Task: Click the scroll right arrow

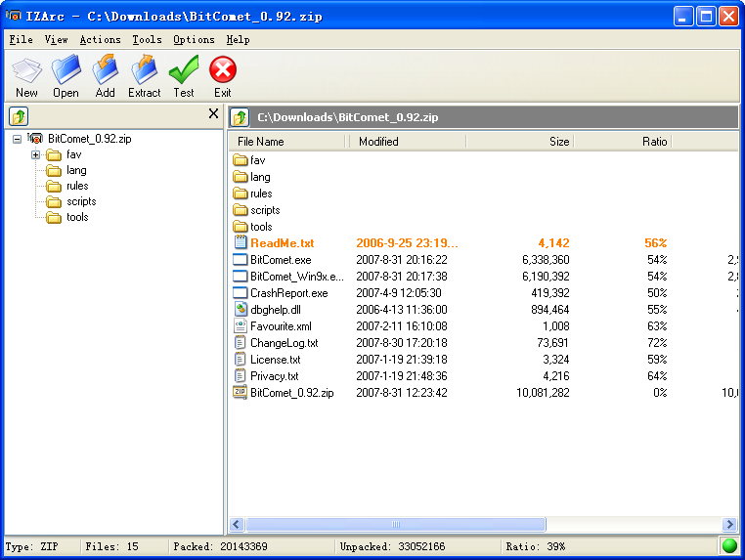Action: pos(729,524)
